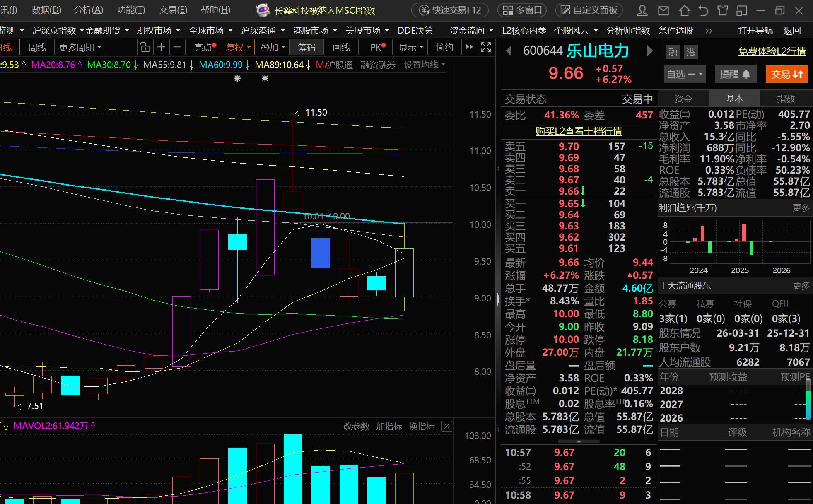813x504 pixels.
Task: Open the 功能(T) menu
Action: [x=131, y=10]
